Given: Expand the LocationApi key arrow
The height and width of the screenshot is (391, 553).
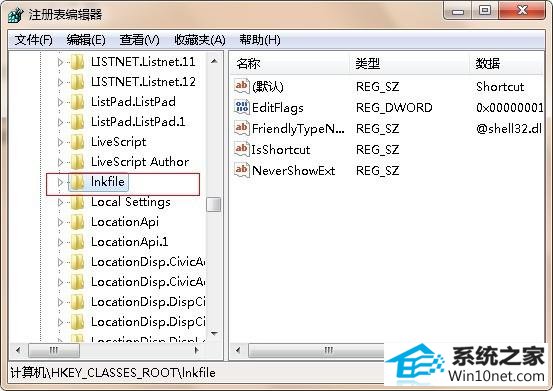Looking at the screenshot, I should pyautogui.click(x=60, y=222).
